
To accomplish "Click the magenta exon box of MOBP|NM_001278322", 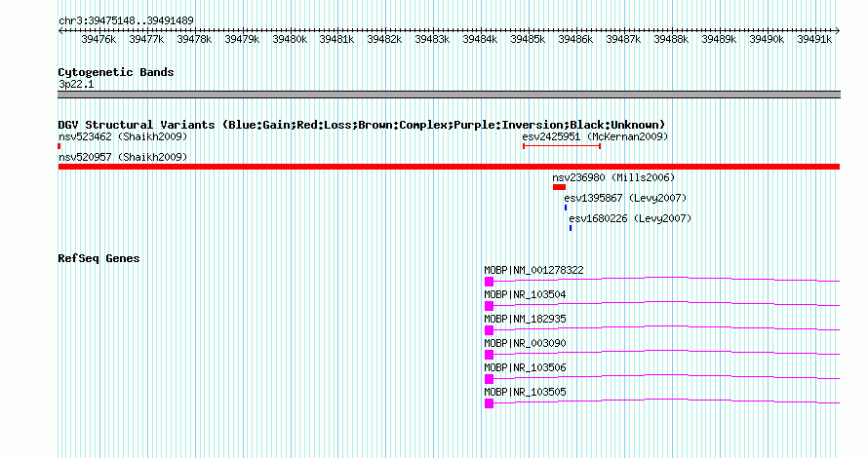I will pyautogui.click(x=489, y=282).
